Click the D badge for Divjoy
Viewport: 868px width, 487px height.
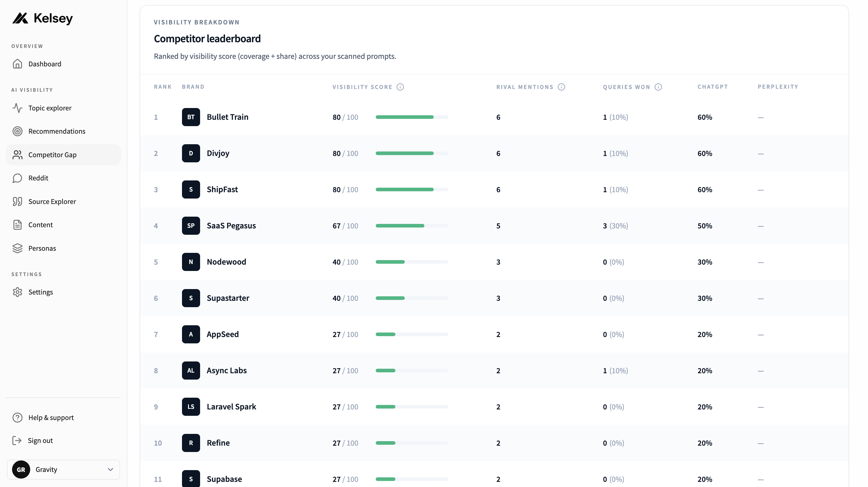coord(191,154)
